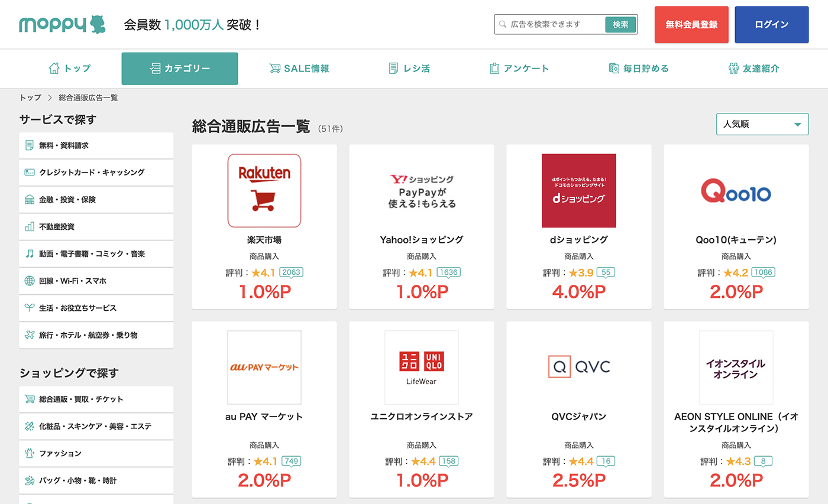
Task: Open the QVC logo thumbnail
Action: (x=579, y=368)
